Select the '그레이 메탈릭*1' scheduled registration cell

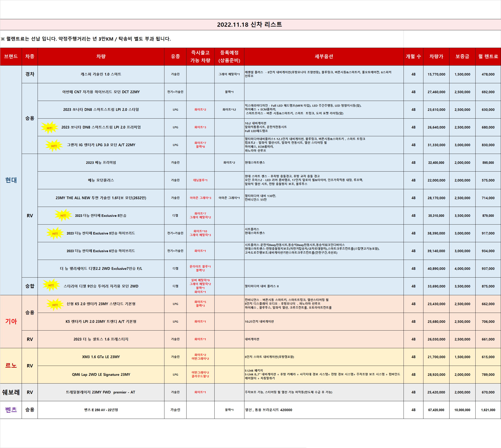point(229,74)
